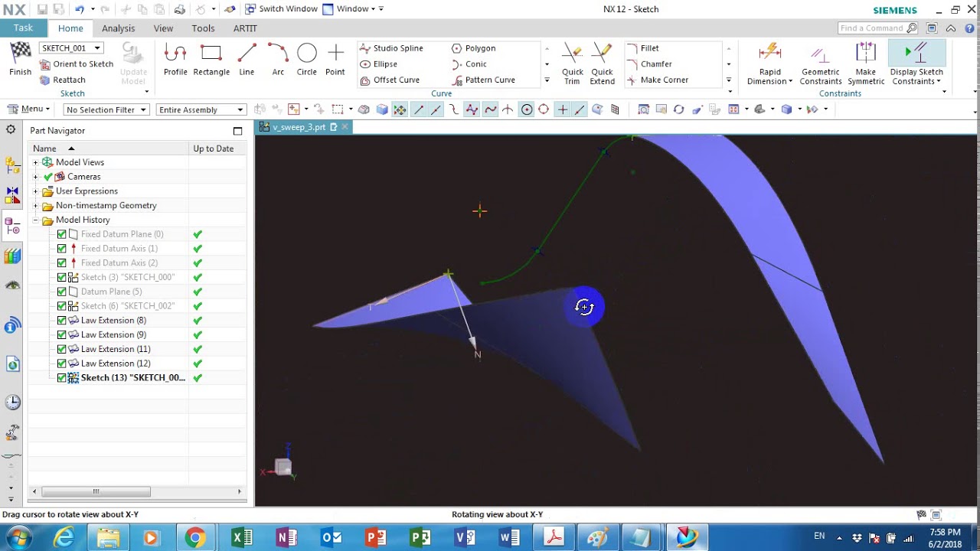Open Excel from the taskbar

point(241,538)
